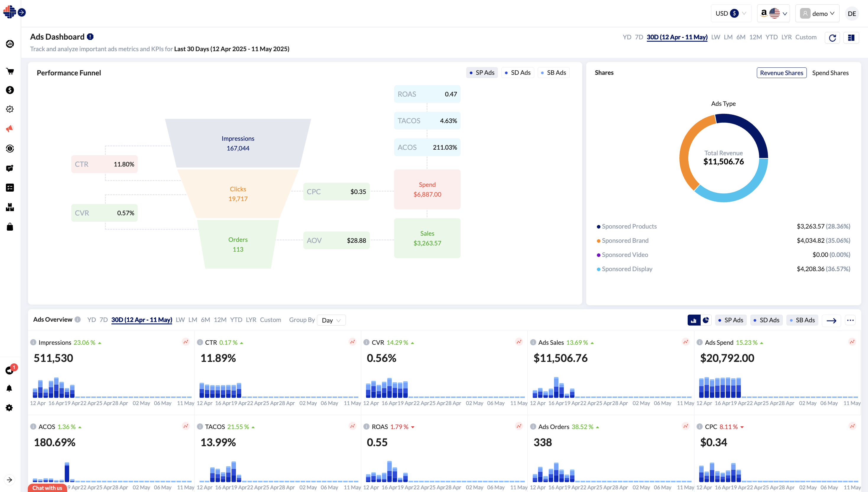Open the dashboard layout grid icon
This screenshot has height=492, width=868.
tap(851, 38)
